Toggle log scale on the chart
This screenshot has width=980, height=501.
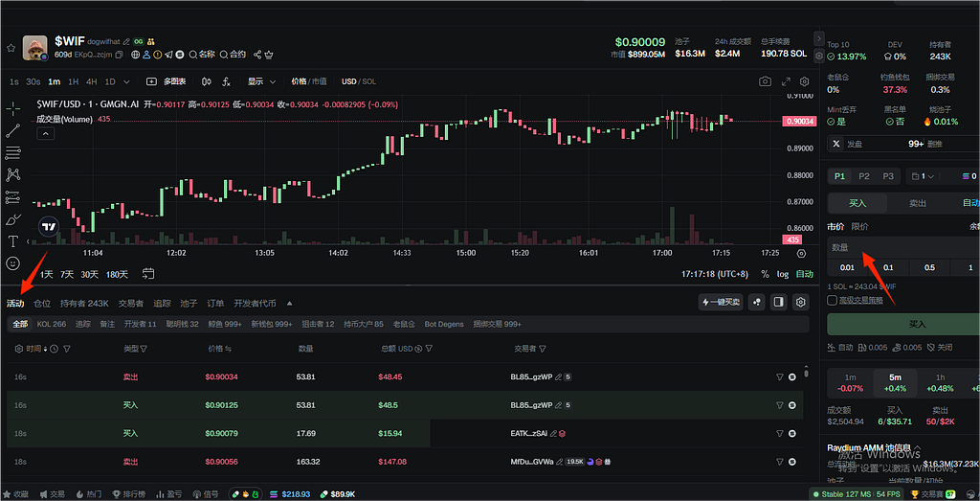pyautogui.click(x=782, y=274)
